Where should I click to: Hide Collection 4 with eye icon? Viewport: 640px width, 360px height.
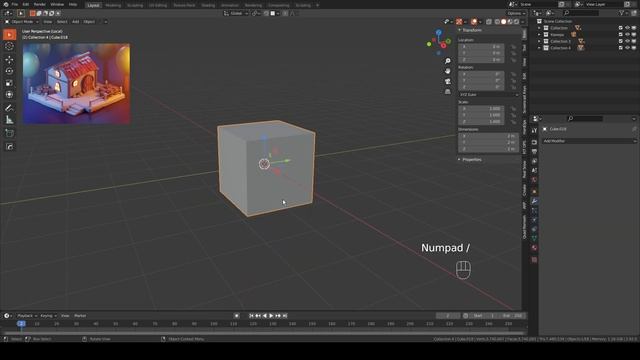click(x=627, y=48)
